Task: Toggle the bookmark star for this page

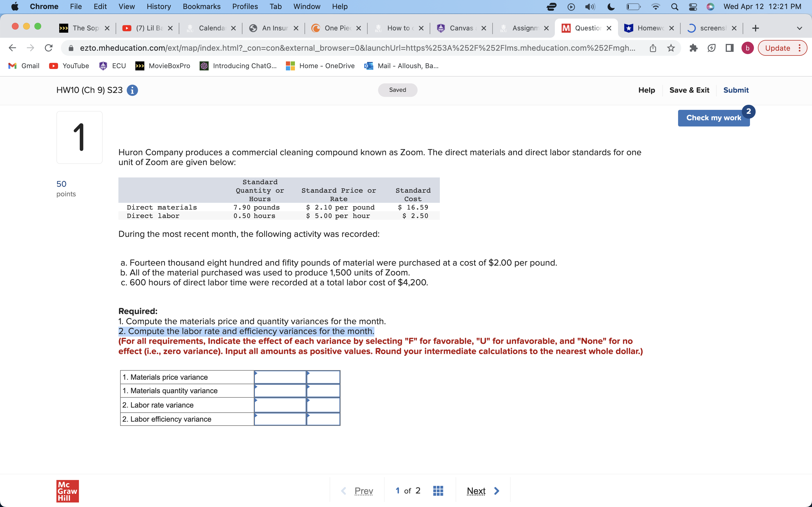Action: coord(671,48)
